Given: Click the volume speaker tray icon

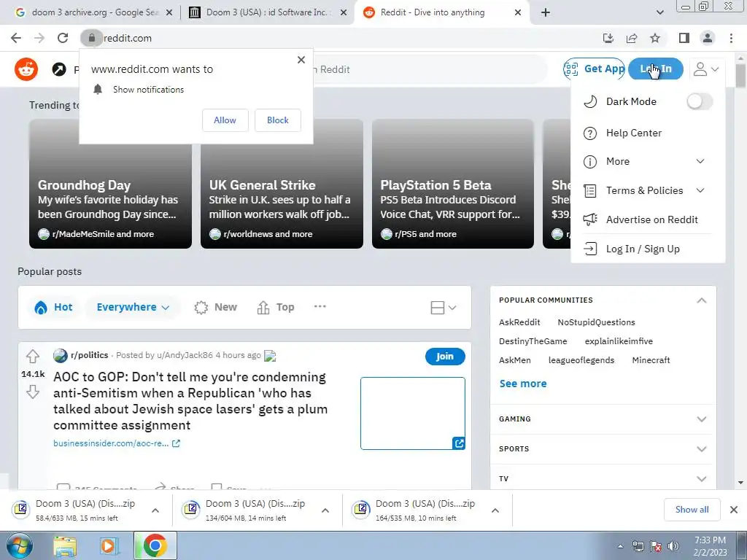Looking at the screenshot, I should click(x=673, y=546).
